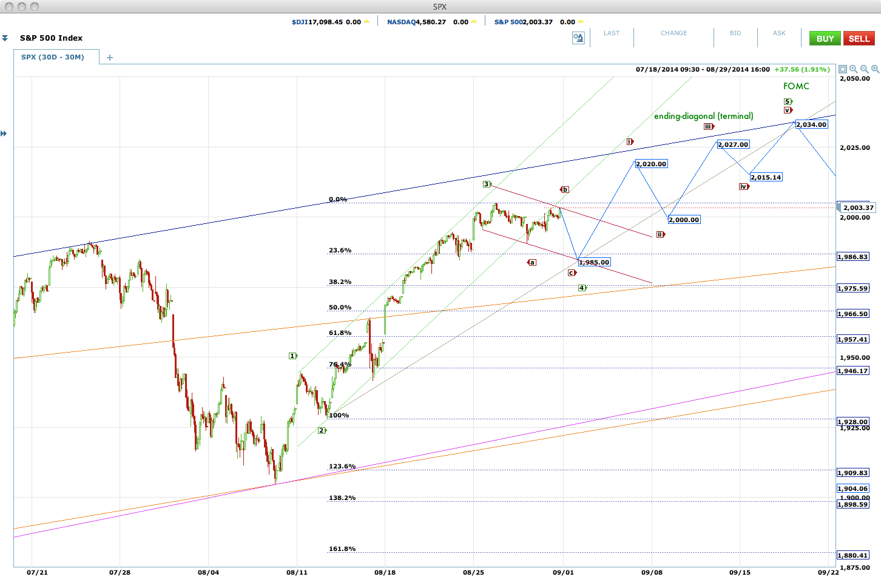Click the 1,975.59 axis price label

[853, 288]
